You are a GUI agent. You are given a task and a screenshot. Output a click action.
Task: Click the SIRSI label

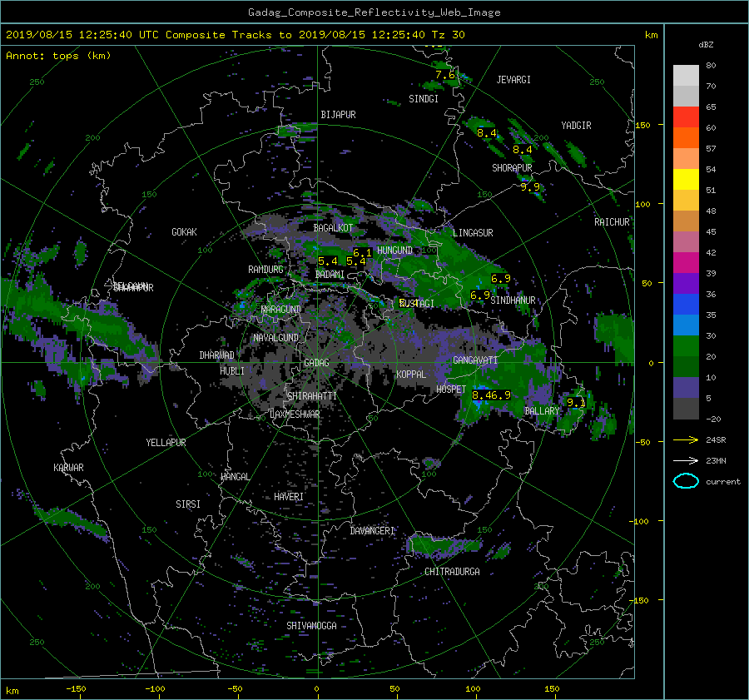click(188, 504)
